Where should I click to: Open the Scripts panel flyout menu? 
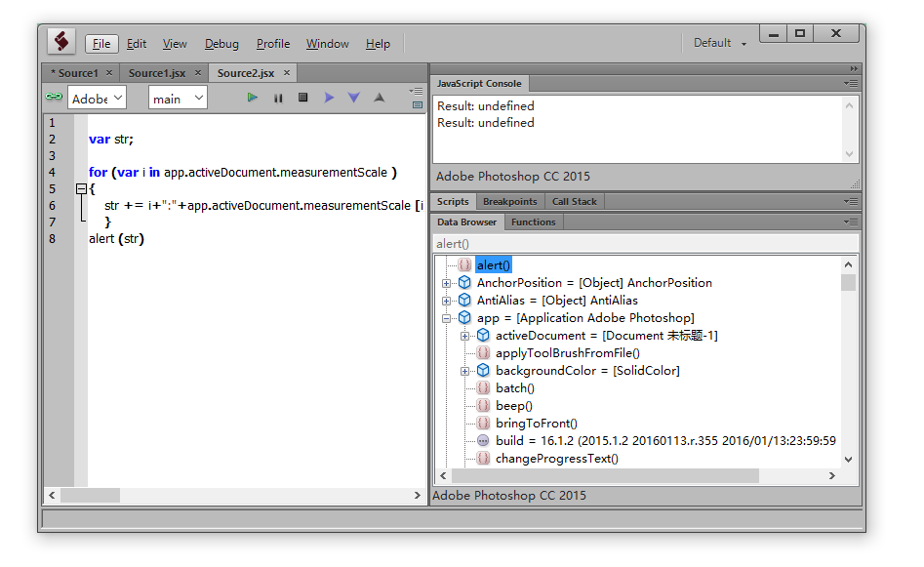(x=851, y=202)
